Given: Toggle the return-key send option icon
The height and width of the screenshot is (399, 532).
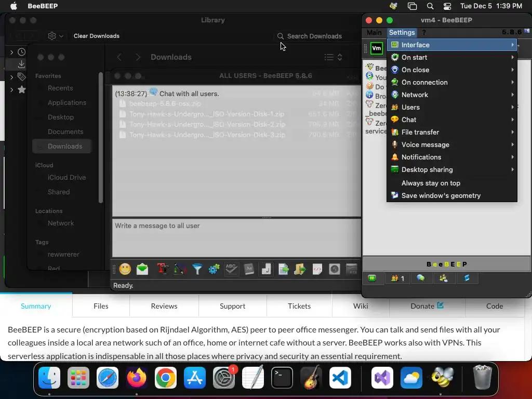Looking at the screenshot, I should (267, 269).
